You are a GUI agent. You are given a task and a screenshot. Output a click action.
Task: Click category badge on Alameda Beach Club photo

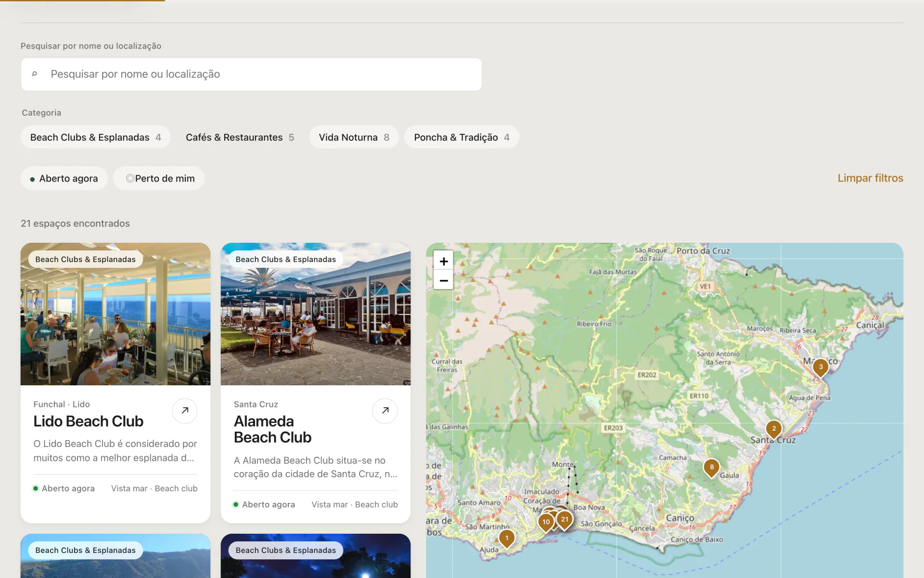click(x=286, y=259)
